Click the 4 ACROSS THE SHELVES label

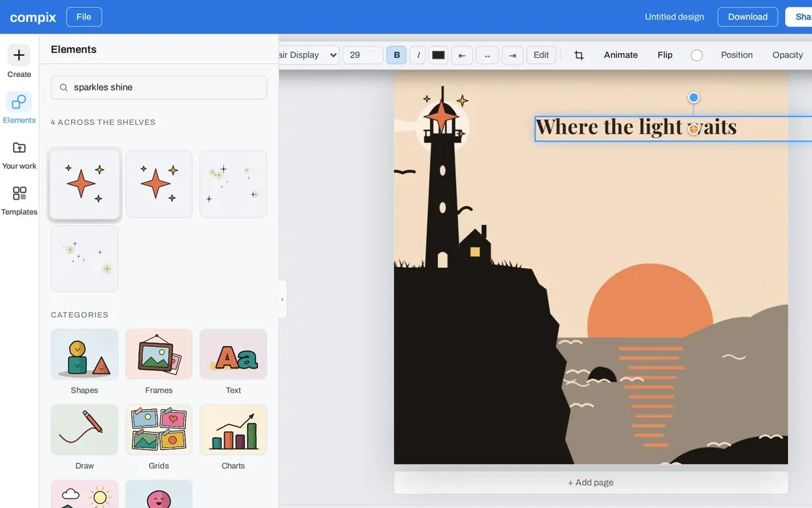(103, 123)
